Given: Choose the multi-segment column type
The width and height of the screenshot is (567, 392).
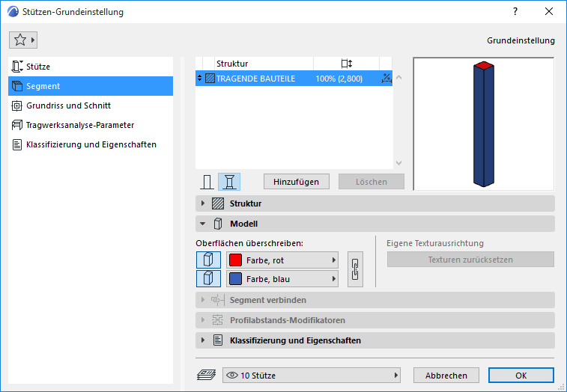Looking at the screenshot, I should 229,182.
